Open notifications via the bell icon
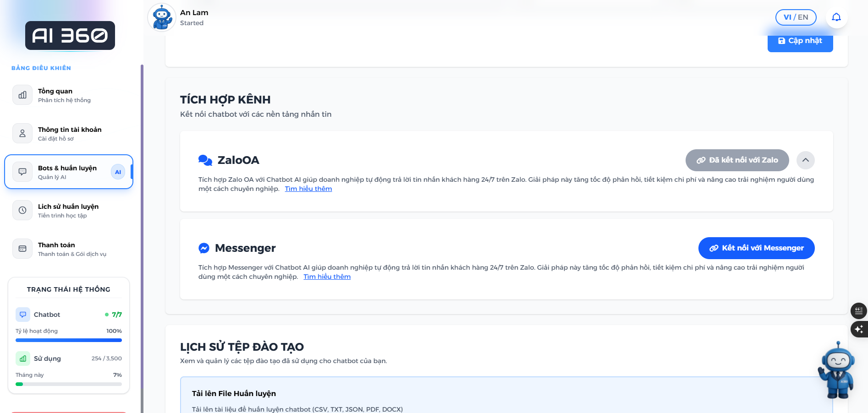The height and width of the screenshot is (413, 868). pos(836,17)
